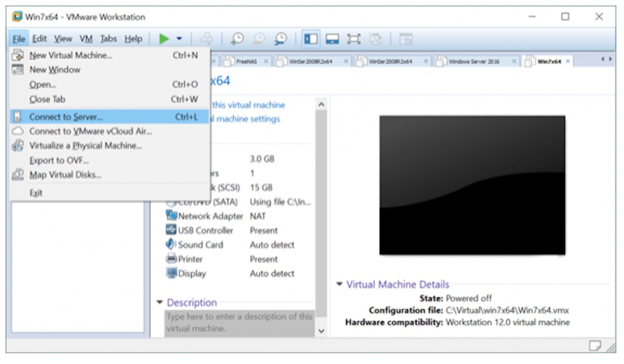Enter full screen mode from the toolbar
This screenshot has width=624, height=364.
point(354,39)
